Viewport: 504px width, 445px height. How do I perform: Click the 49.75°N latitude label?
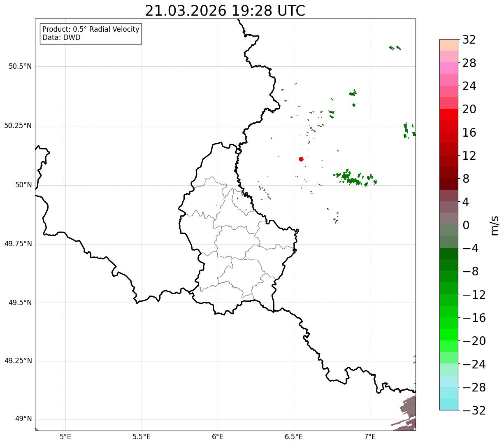point(18,244)
